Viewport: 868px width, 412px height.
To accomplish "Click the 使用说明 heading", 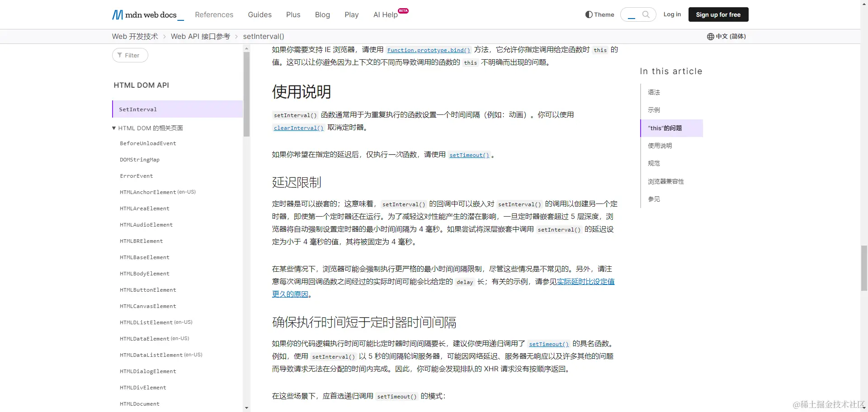I will (x=302, y=92).
